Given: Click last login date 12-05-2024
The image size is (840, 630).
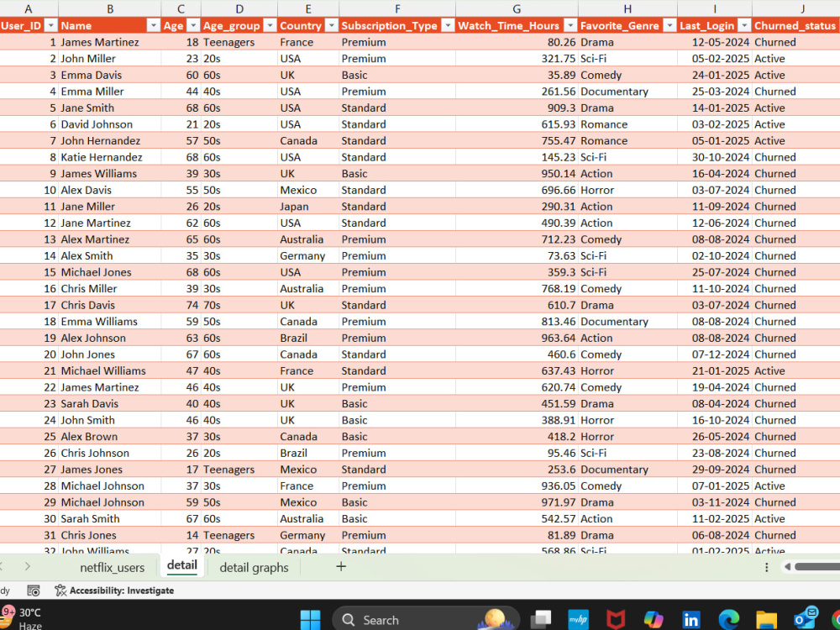Looking at the screenshot, I should (x=715, y=42).
